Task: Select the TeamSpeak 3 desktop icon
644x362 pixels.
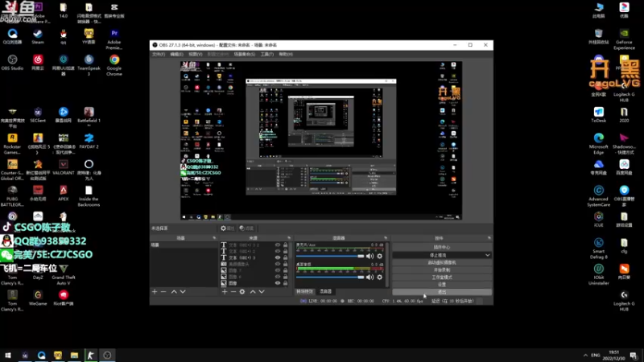Action: point(89,65)
